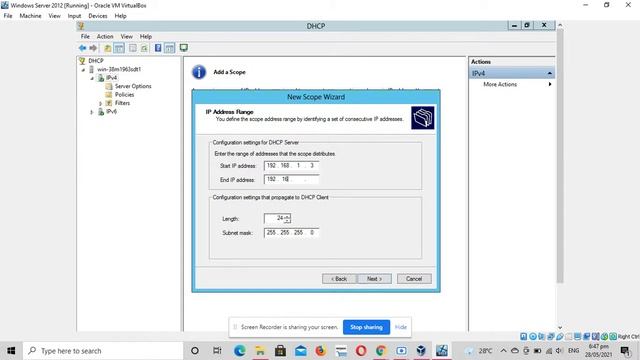640x360 pixels.
Task: Open Chrome from taskbar
Action: (x=381, y=351)
